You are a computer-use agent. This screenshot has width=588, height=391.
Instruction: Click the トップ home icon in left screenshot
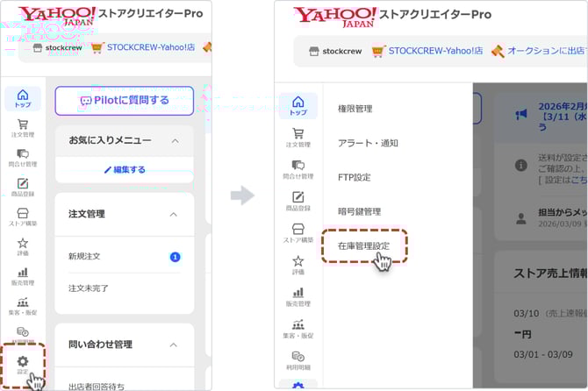(23, 98)
